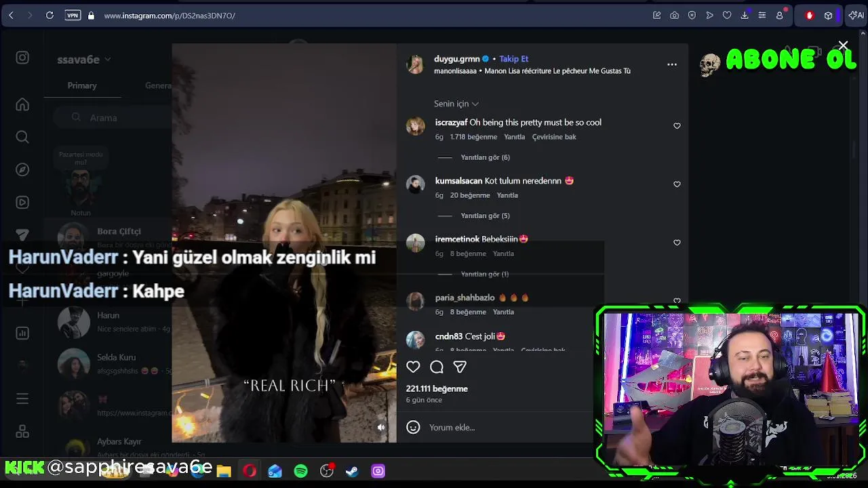Expand Yanıtları gör (6) replies
868x488 pixels.
485,157
